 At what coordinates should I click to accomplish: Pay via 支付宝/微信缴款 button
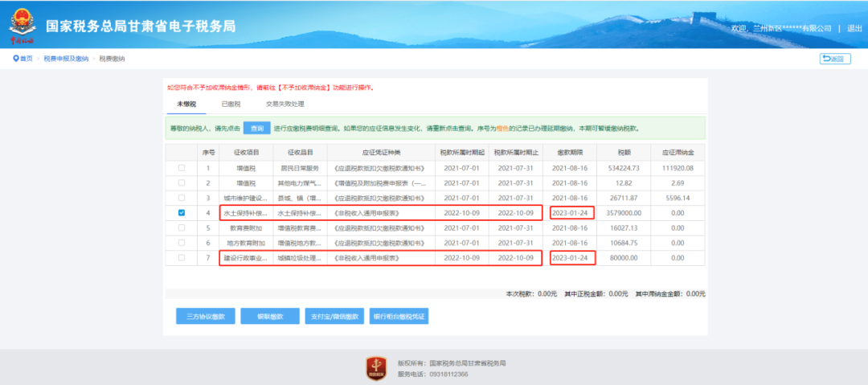tap(334, 317)
